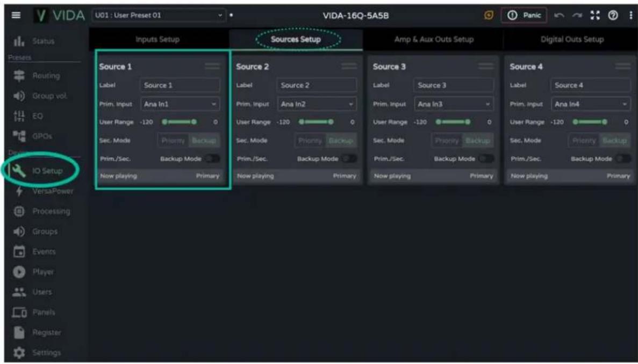Toggle Source 1 Backup Mode switch
Image resolution: width=638 pixels, height=364 pixels.
point(212,158)
